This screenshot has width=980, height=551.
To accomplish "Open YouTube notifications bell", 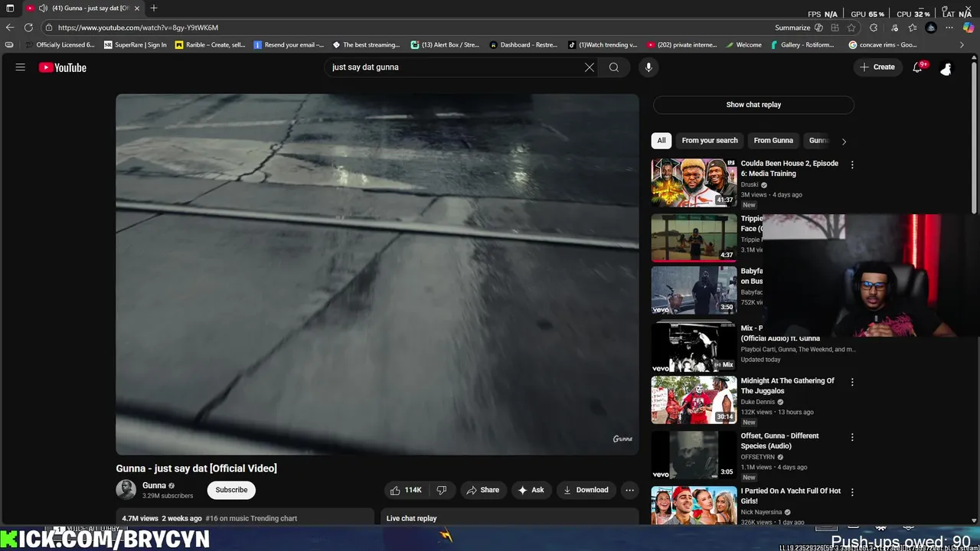I will 918,67.
